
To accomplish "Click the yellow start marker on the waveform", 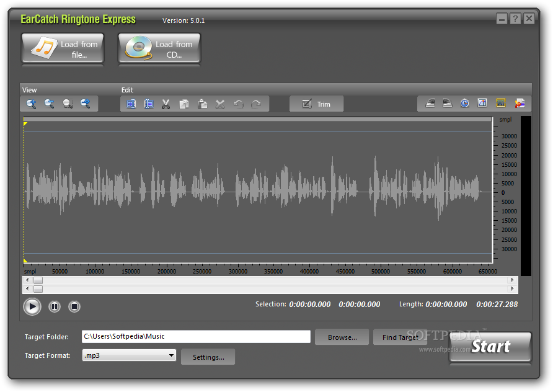I will (25, 124).
